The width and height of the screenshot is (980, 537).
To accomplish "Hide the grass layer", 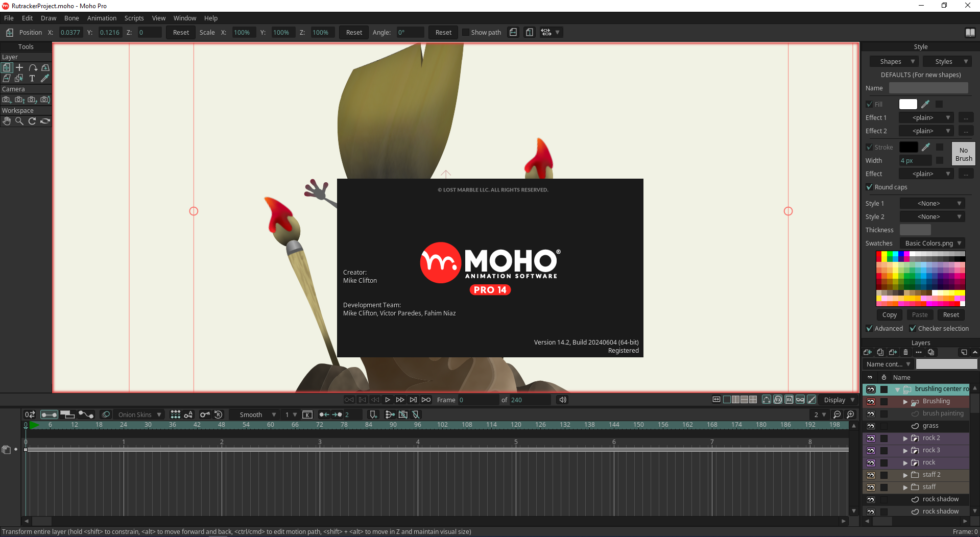I will (x=871, y=426).
